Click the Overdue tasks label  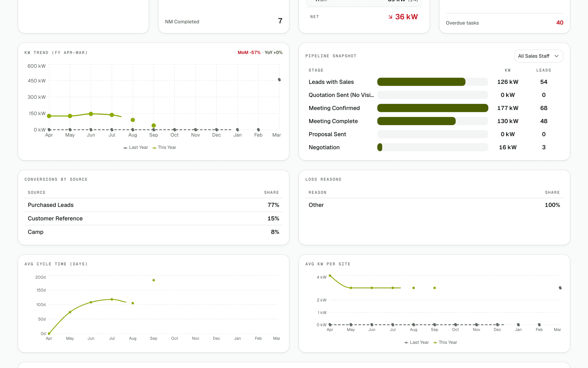(x=462, y=23)
